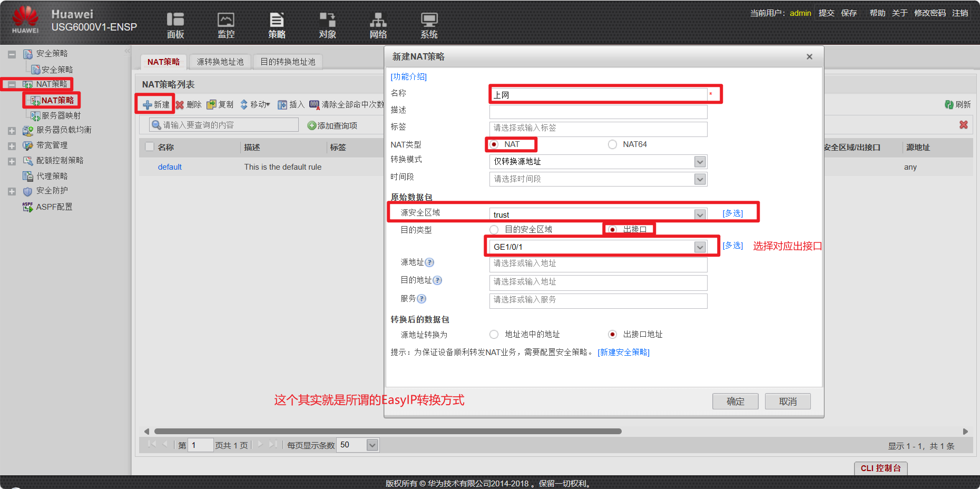This screenshot has height=489, width=980.
Task: Click the 确定 button
Action: (736, 402)
